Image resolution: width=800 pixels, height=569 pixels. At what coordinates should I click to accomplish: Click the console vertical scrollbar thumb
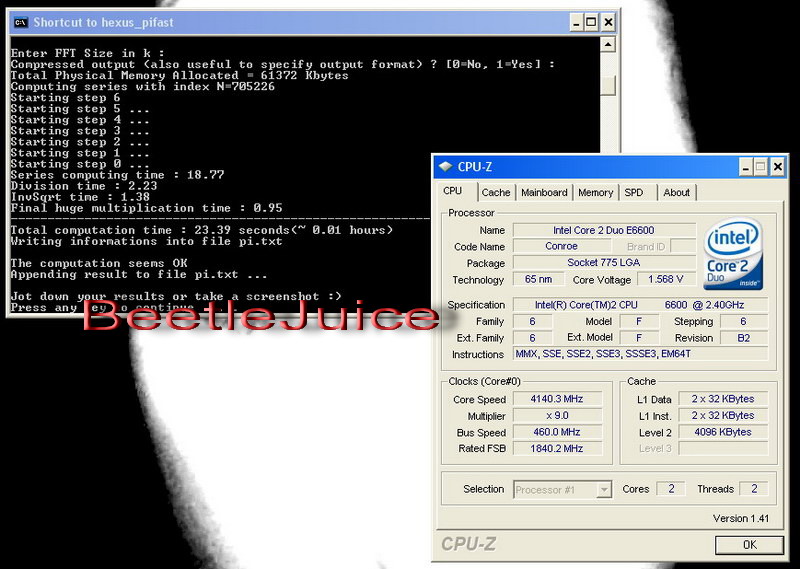[607, 85]
